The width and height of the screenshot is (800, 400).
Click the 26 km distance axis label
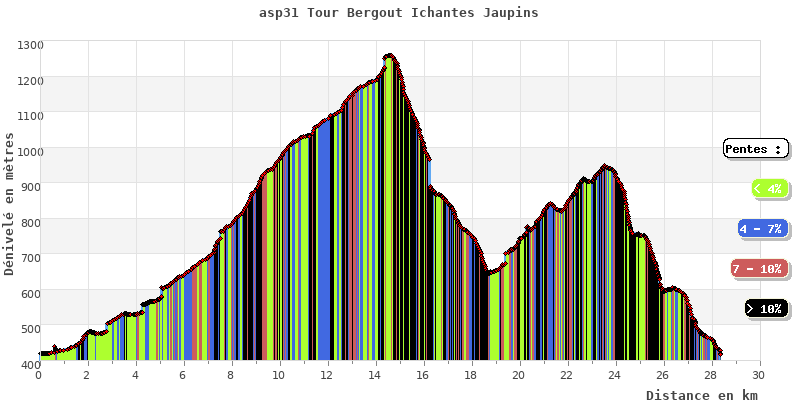point(664,376)
